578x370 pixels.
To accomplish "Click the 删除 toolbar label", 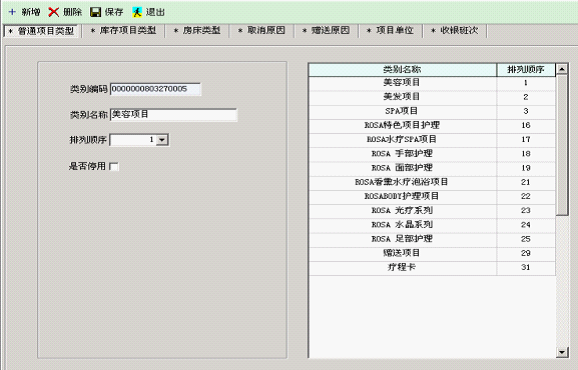I will (72, 12).
